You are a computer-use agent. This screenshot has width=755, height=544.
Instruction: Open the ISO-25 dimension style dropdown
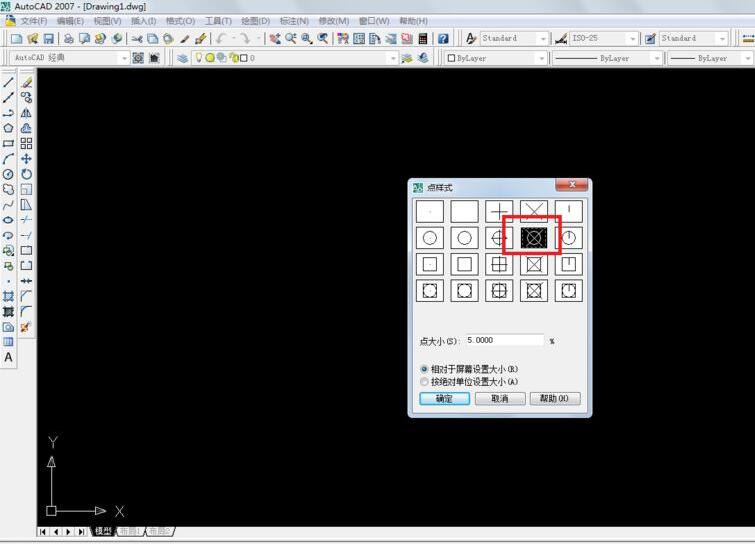[633, 39]
